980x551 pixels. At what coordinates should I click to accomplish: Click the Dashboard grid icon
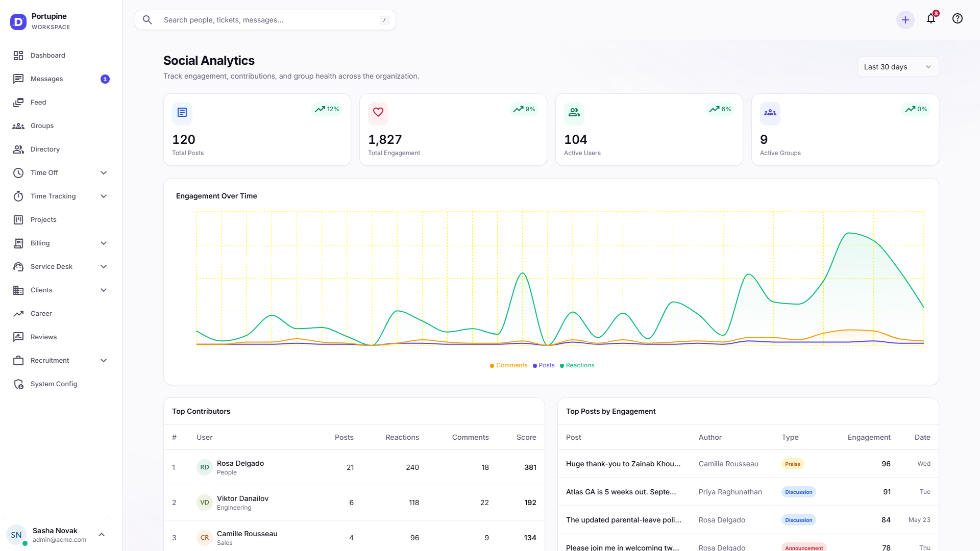pos(18,56)
